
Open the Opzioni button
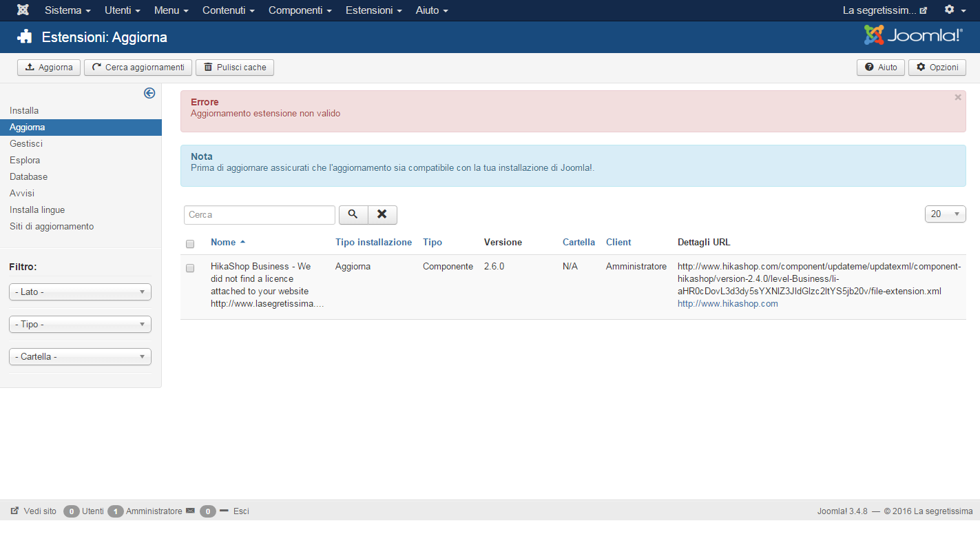pos(937,68)
